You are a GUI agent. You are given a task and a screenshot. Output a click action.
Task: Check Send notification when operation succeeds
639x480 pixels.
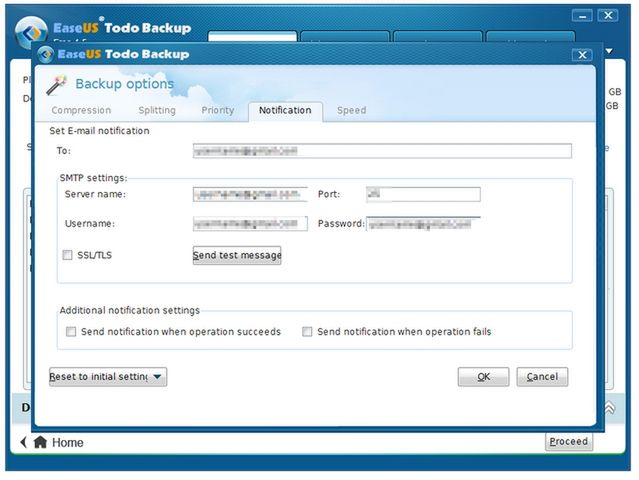click(71, 332)
